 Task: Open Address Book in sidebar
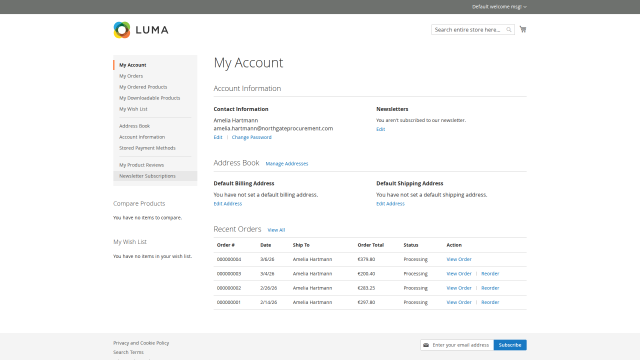(x=134, y=126)
